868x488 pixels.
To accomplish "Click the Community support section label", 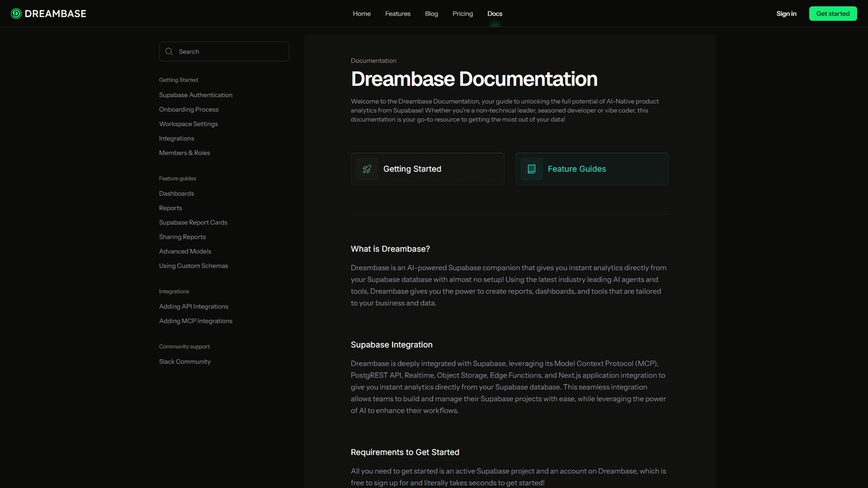I will tap(184, 346).
